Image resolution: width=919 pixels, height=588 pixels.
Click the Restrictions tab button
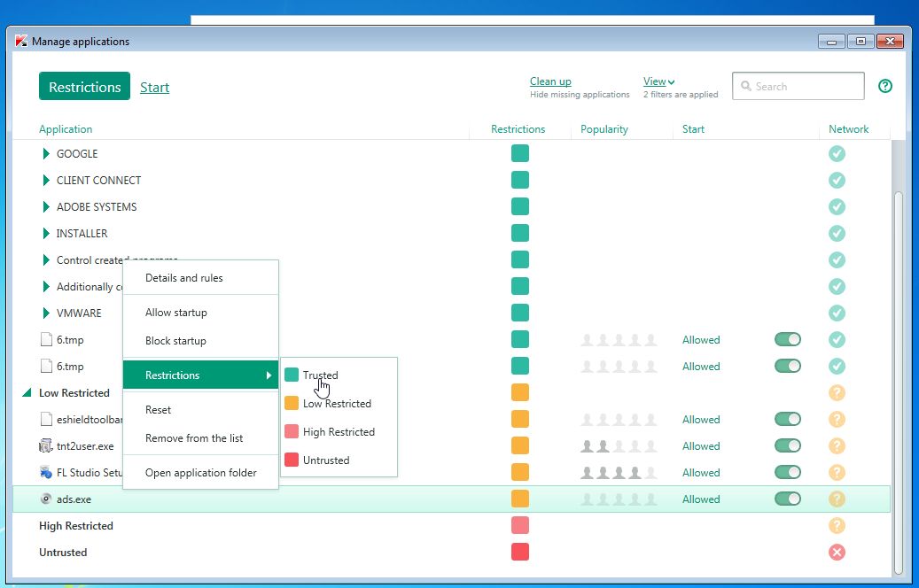84,86
